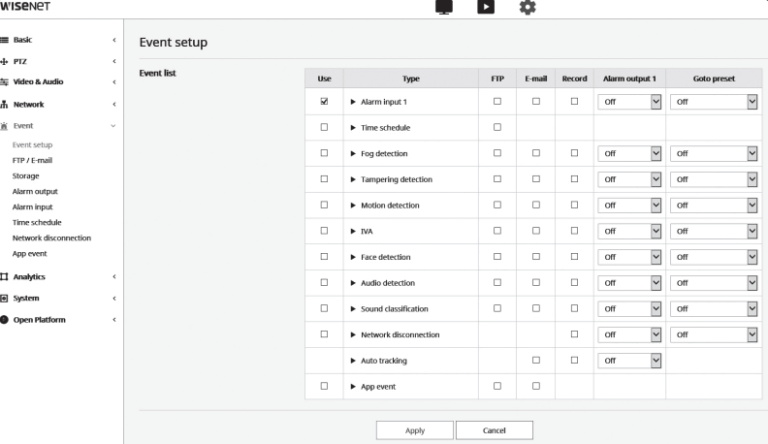Collapse the Event section chevron
The image size is (768, 444).
(113, 126)
